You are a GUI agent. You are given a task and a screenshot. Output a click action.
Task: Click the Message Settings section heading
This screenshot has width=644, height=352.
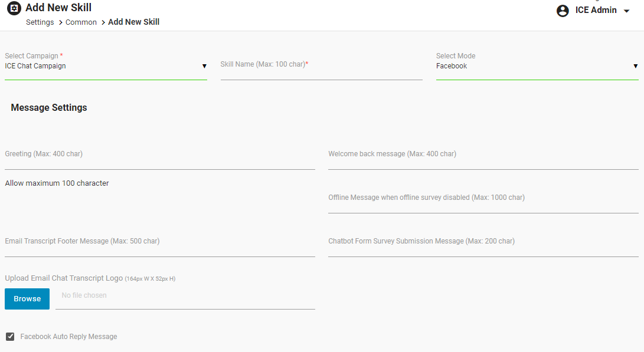[49, 107]
